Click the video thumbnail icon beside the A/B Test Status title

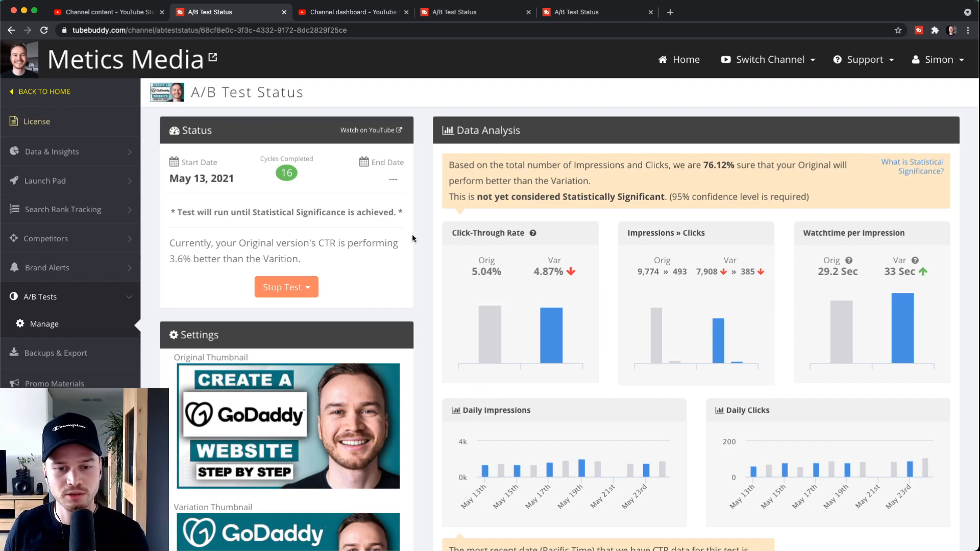[x=167, y=92]
